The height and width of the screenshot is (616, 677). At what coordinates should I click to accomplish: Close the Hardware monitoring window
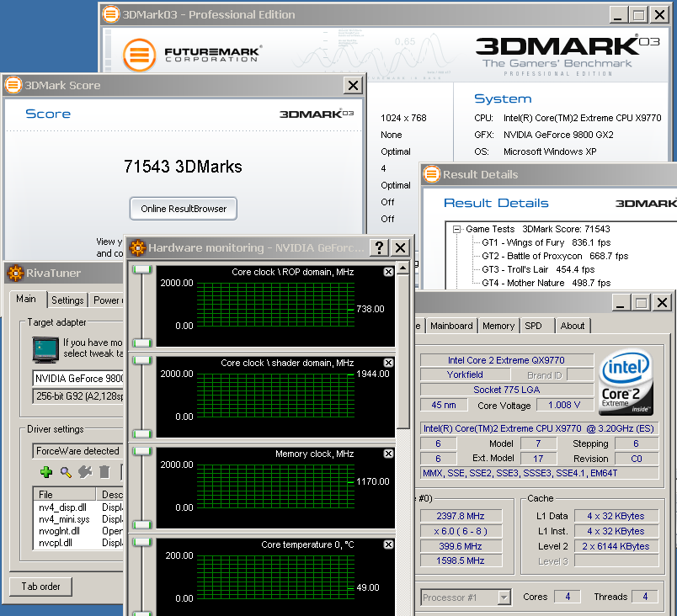pos(400,247)
